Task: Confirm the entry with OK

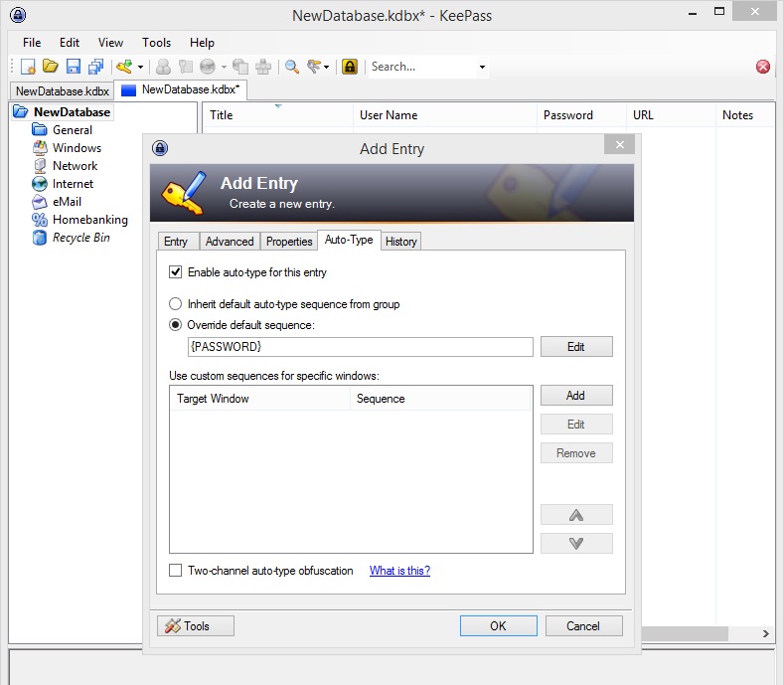Action: pos(499,626)
